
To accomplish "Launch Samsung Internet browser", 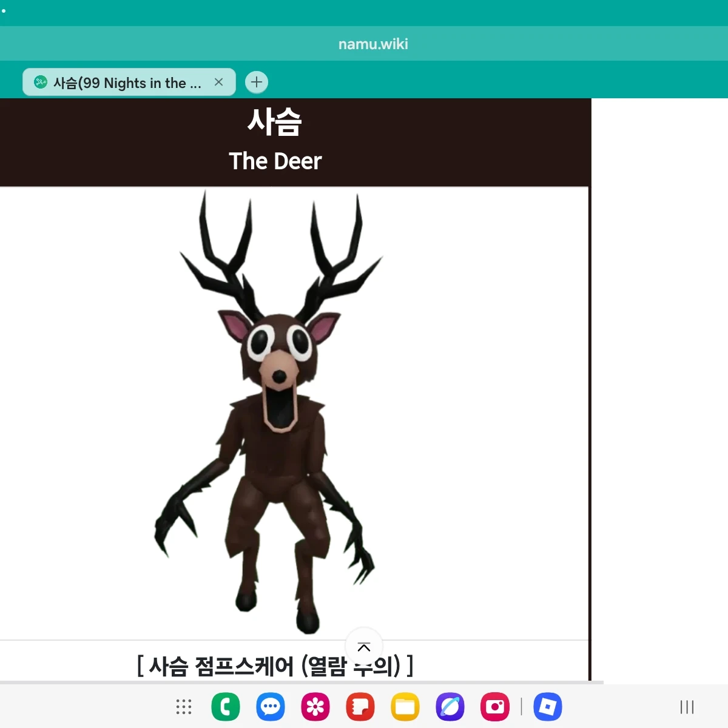I will coord(450,707).
